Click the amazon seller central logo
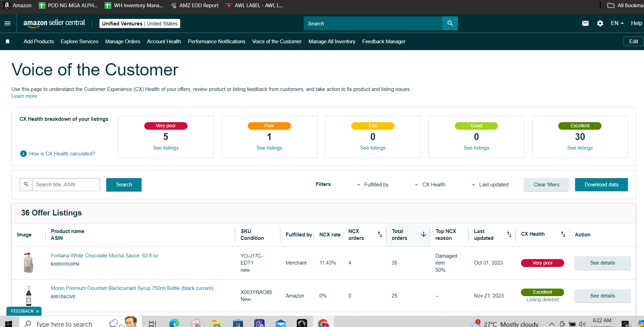The height and width of the screenshot is (327, 644). (x=54, y=23)
